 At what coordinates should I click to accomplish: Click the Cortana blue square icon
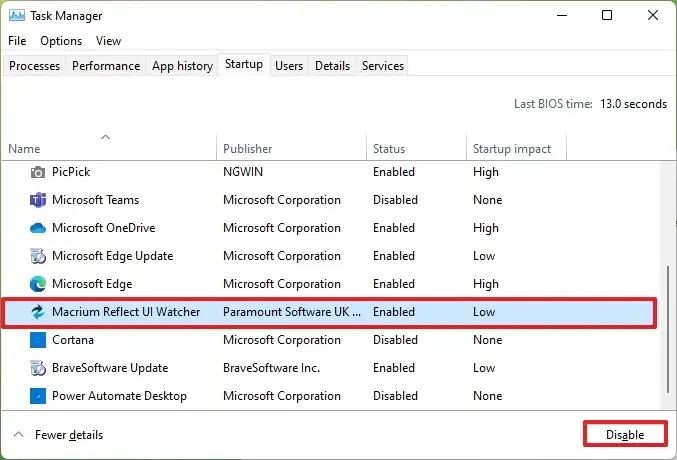tap(38, 340)
